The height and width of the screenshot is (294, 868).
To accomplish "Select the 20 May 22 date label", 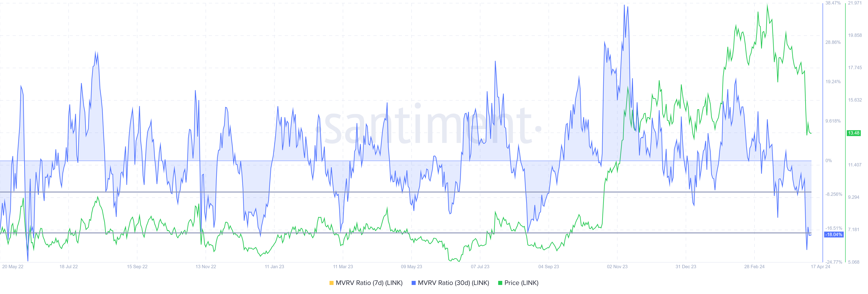I will point(13,266).
